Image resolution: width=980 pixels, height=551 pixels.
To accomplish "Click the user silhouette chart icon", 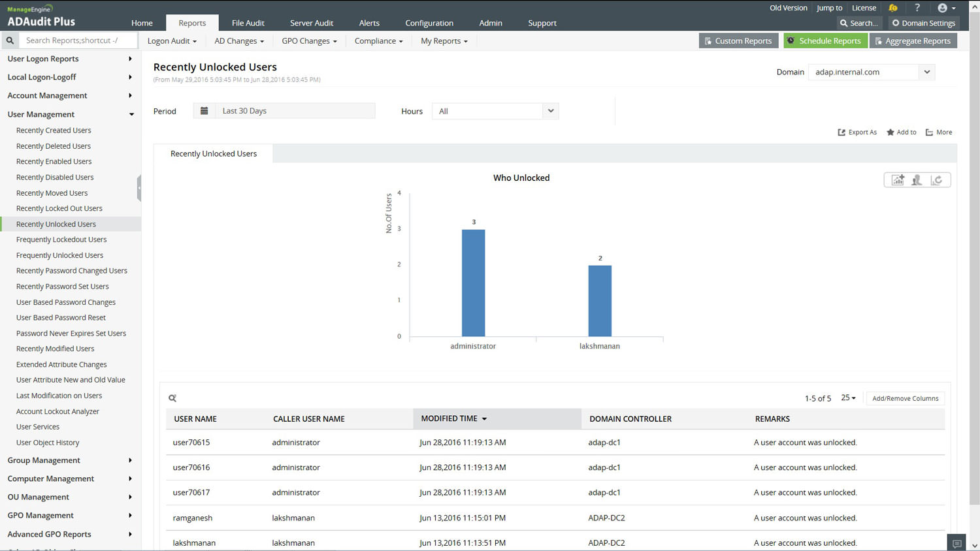I will point(917,180).
